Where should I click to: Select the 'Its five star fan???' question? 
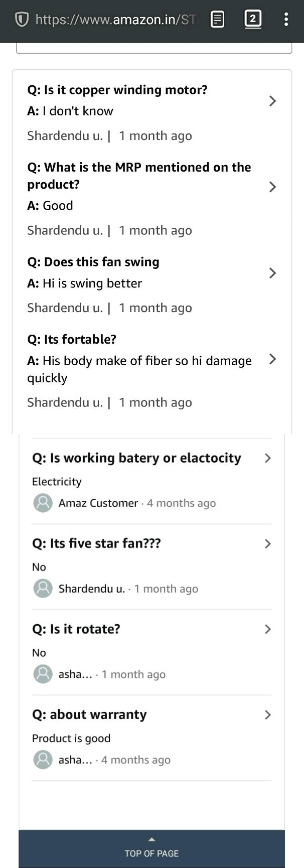point(96,543)
